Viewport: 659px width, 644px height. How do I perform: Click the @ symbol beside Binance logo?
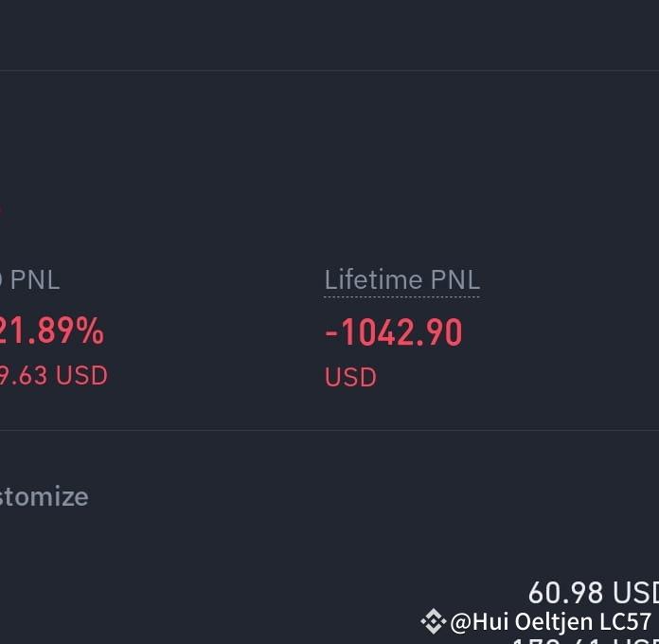(460, 622)
